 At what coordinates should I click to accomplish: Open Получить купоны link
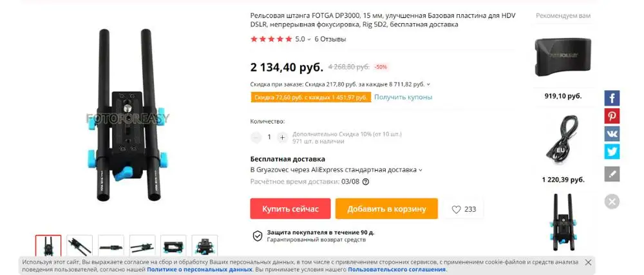(x=403, y=97)
